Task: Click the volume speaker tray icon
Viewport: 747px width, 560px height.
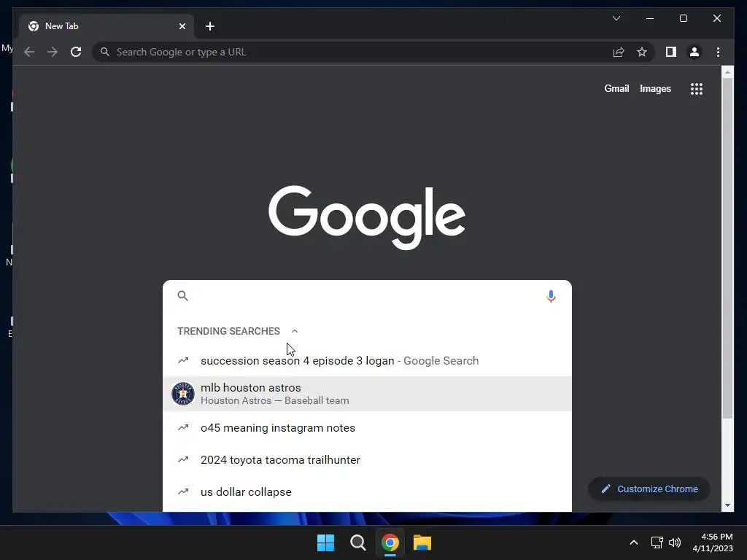Action: click(675, 542)
